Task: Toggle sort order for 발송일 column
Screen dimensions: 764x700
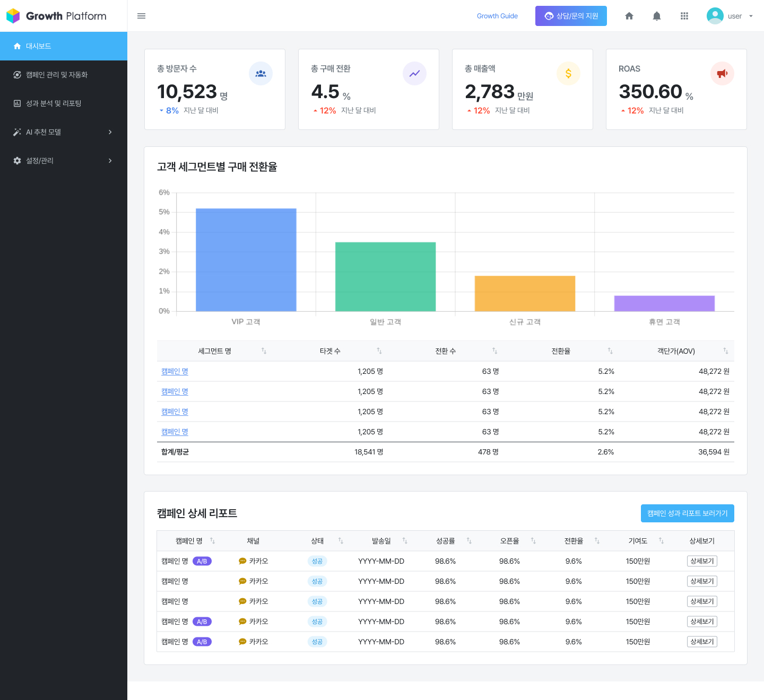Action: (404, 541)
